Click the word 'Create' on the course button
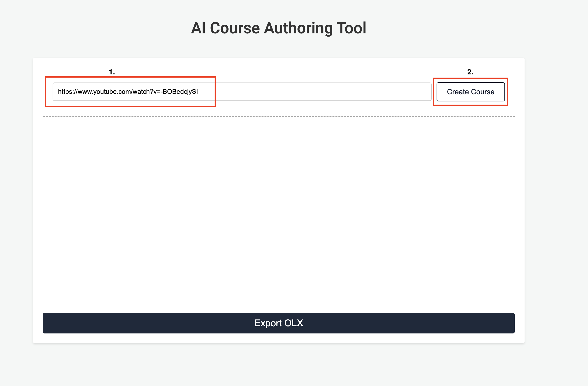588x386 pixels. pyautogui.click(x=458, y=92)
